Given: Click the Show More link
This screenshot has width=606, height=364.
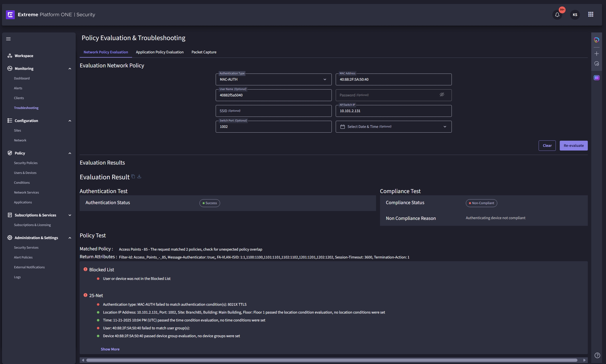Looking at the screenshot, I should [110, 349].
